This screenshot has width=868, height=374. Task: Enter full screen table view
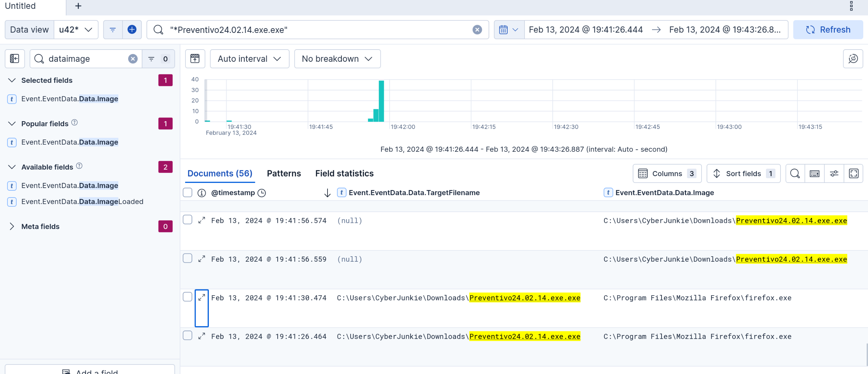(853, 173)
